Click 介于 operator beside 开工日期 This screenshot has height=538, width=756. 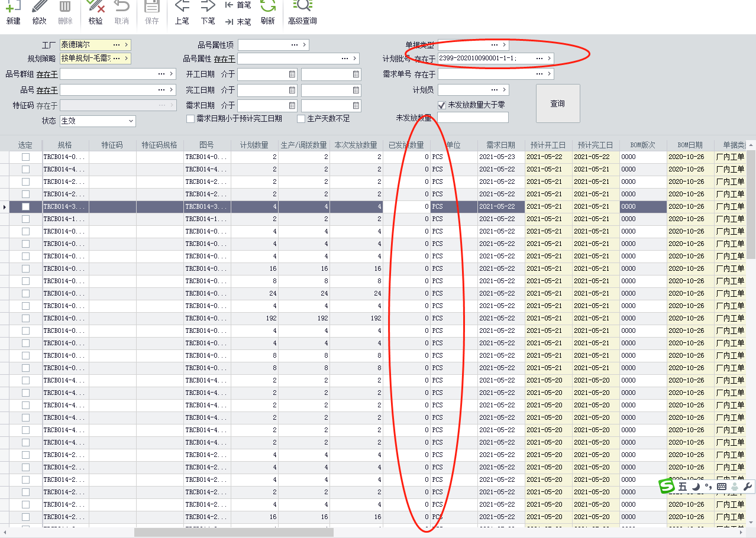(x=228, y=74)
